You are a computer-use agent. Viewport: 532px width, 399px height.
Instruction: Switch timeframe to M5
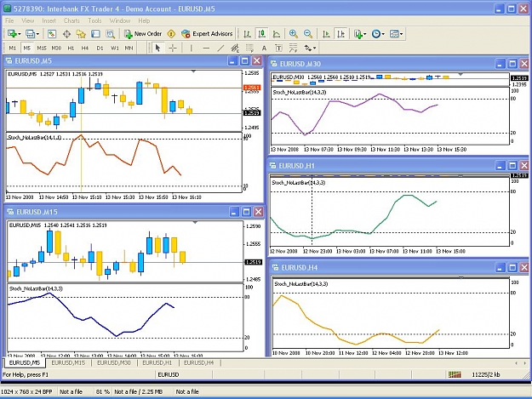coord(26,48)
